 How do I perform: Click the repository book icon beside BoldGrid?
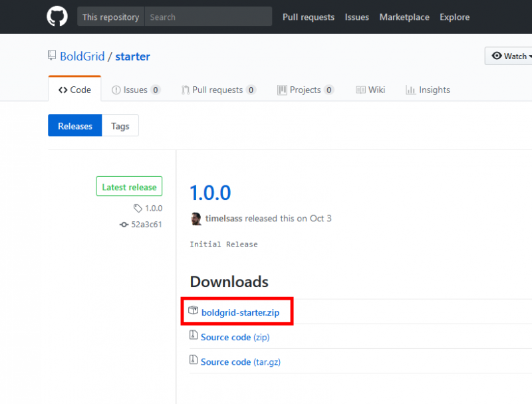pos(52,56)
